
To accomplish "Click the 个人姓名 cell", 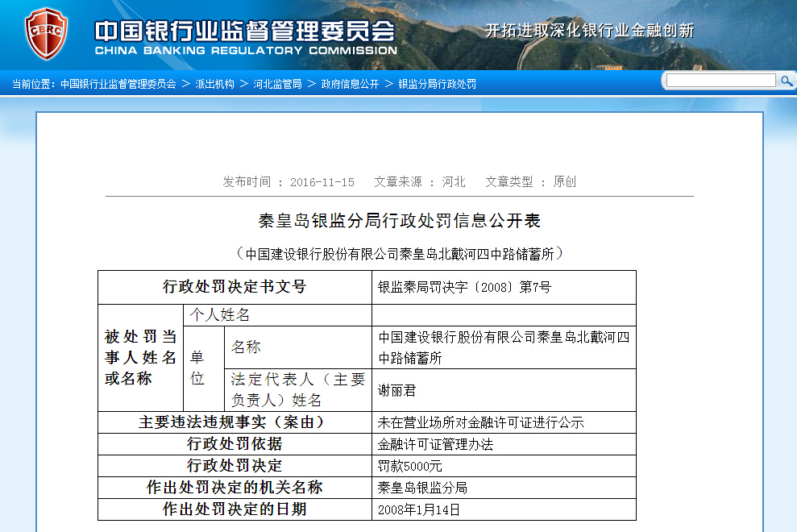I will (277, 315).
